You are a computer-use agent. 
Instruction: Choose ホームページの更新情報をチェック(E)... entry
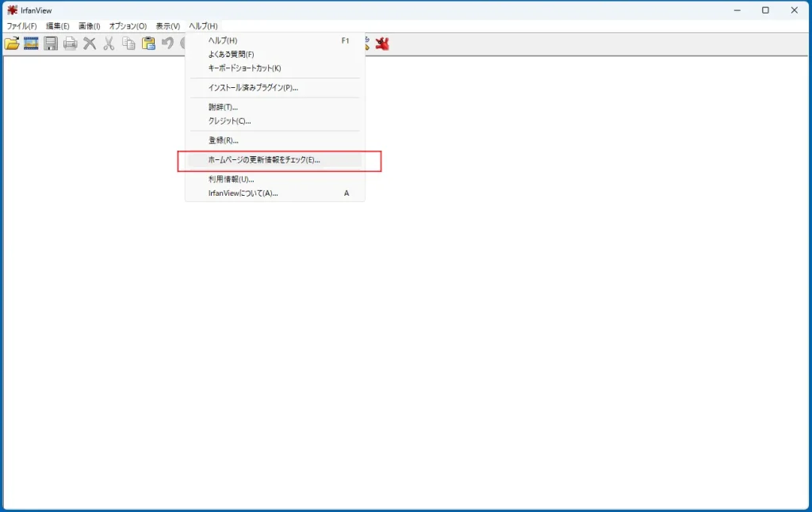coord(275,160)
